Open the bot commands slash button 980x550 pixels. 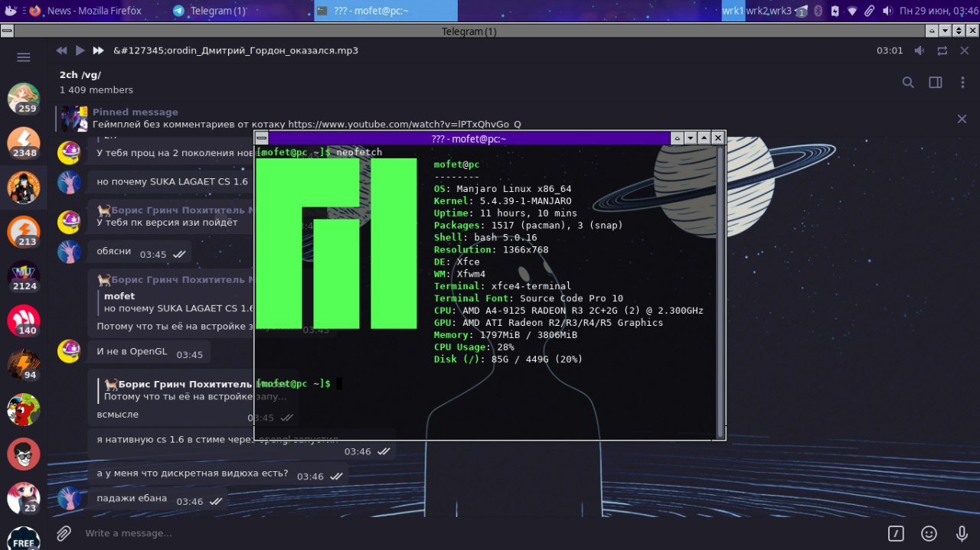point(896,533)
